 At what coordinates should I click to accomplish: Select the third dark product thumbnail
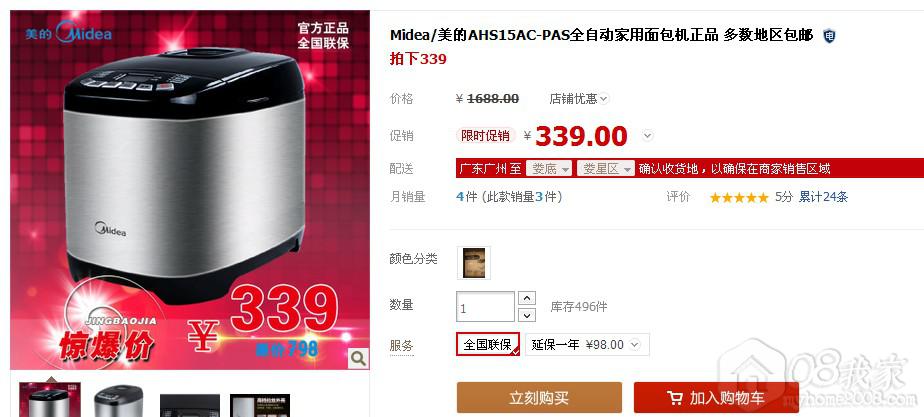point(190,405)
